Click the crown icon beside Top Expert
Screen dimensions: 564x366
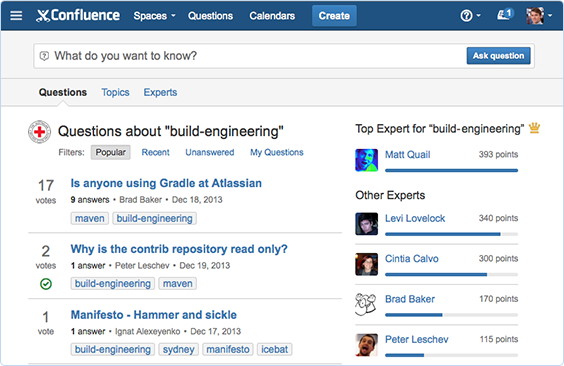(535, 128)
